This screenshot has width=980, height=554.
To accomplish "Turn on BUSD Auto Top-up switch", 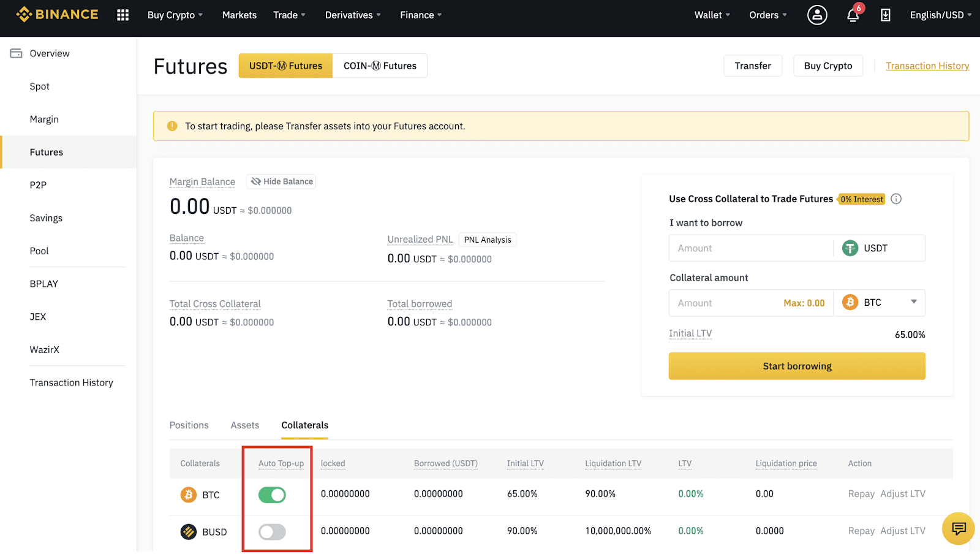I will point(272,531).
